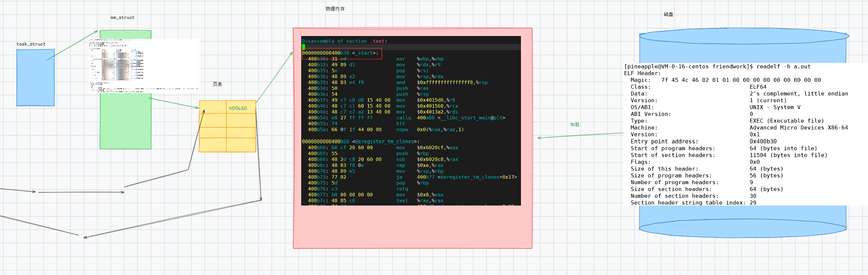Viewport: 868px width, 275px height.
Task: Select the "物理内存" physical memory label
Action: pyautogui.click(x=335, y=9)
